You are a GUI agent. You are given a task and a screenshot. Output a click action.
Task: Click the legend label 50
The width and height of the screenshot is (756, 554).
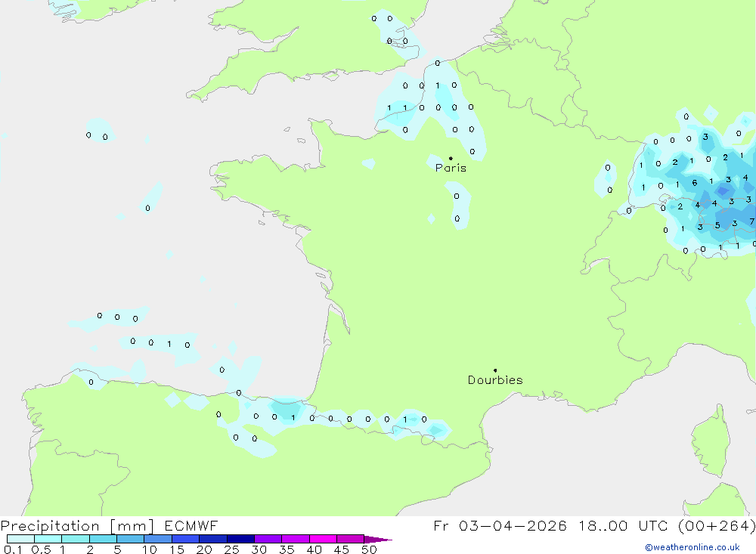(369, 549)
